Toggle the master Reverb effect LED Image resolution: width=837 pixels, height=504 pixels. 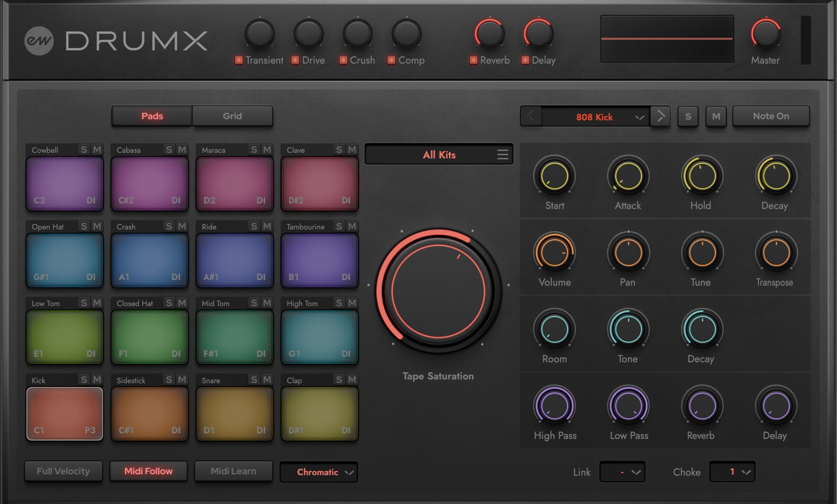pyautogui.click(x=473, y=60)
